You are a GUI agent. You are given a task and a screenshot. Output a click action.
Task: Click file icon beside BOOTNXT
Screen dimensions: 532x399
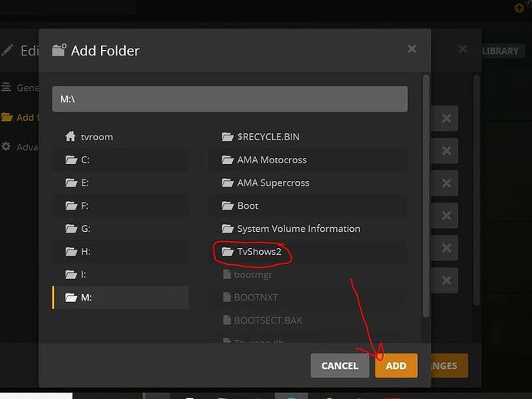pyautogui.click(x=227, y=297)
